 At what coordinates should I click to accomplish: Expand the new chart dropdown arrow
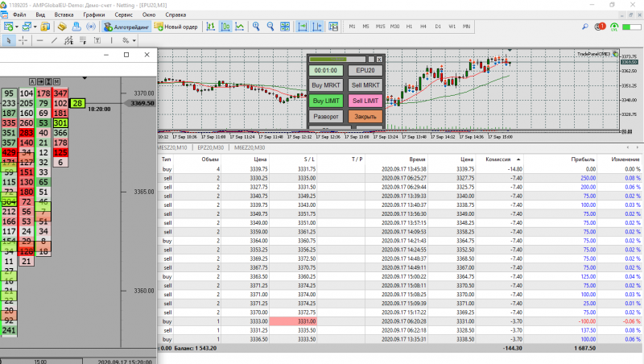click(16, 27)
